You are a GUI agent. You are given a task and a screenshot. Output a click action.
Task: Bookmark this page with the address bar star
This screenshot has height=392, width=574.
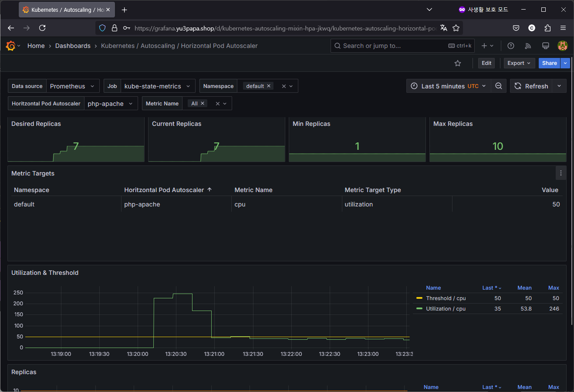tap(456, 28)
